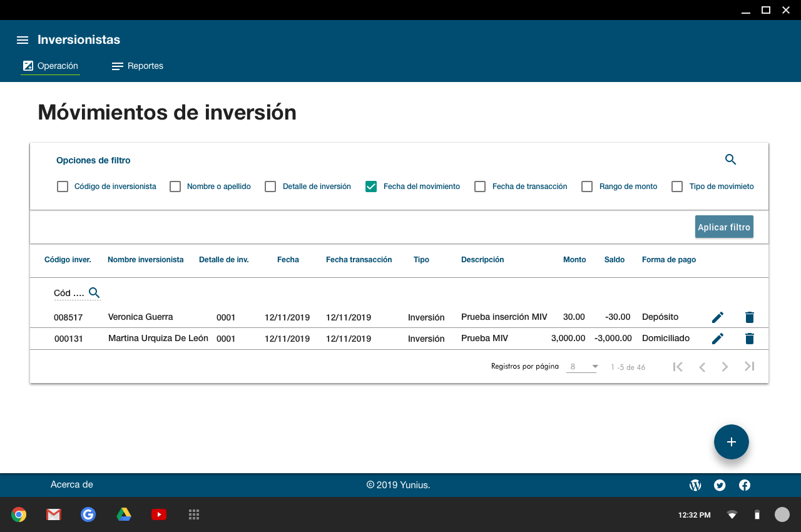This screenshot has height=532, width=801.
Task: Open the hamburger navigation menu
Action: pyautogui.click(x=23, y=40)
